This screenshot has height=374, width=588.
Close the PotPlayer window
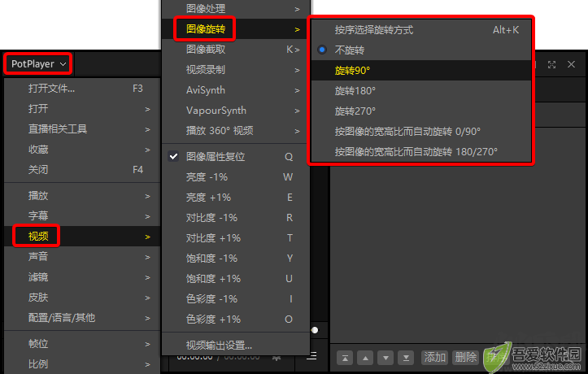[x=571, y=64]
